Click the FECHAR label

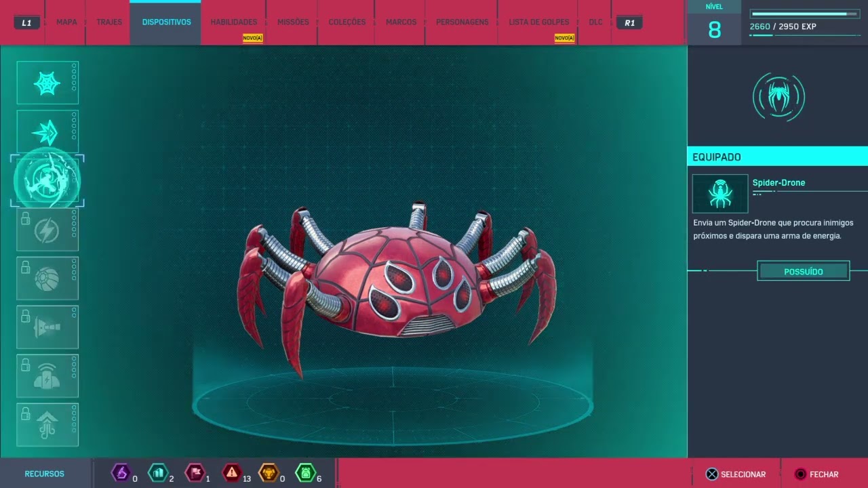824,474
